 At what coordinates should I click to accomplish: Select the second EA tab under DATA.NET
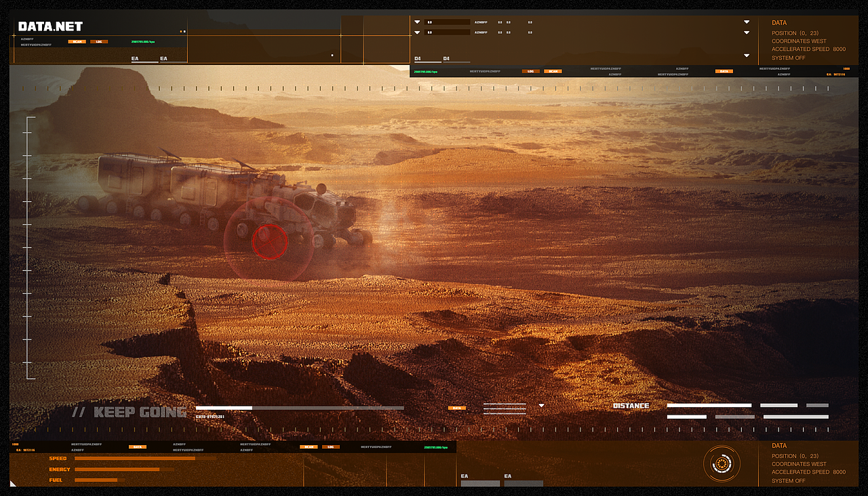click(x=173, y=60)
